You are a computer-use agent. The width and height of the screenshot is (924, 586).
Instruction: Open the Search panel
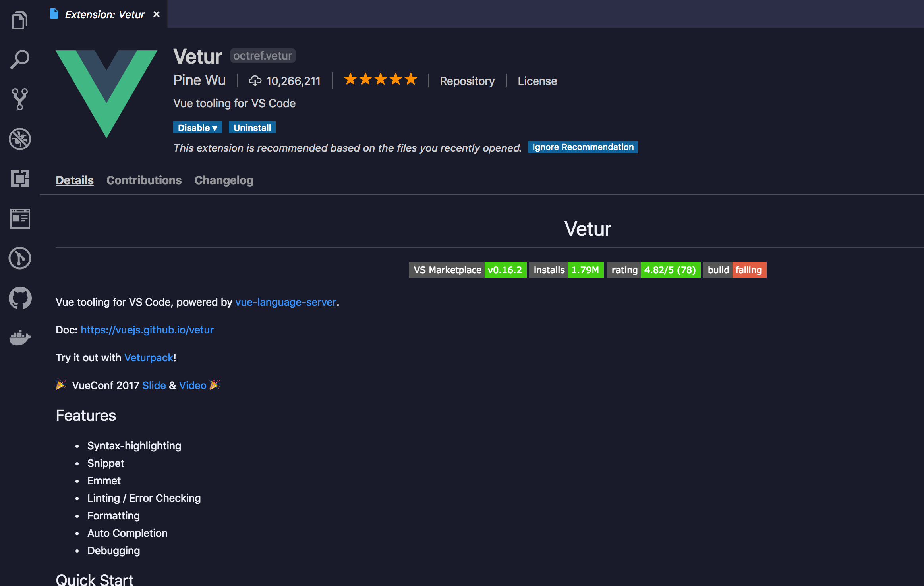click(x=20, y=59)
